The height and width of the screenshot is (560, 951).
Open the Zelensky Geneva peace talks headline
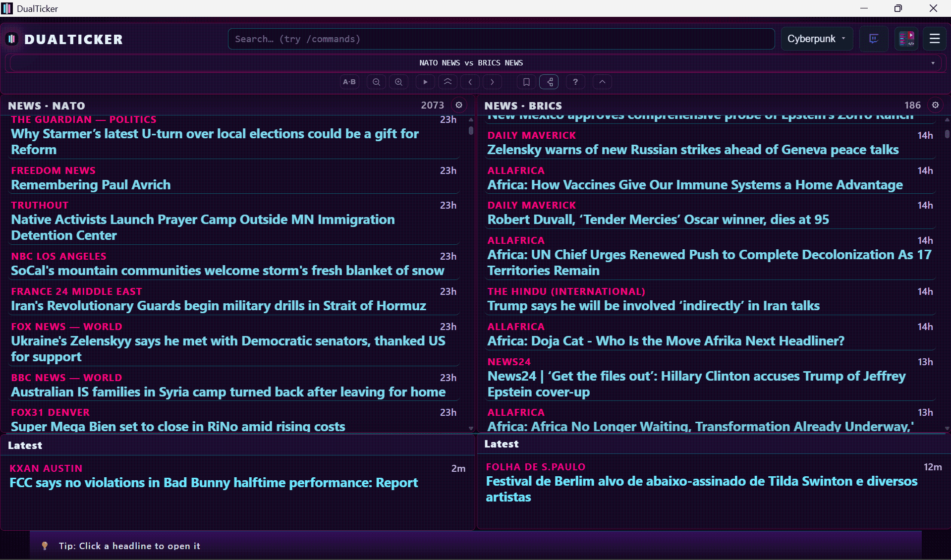692,150
